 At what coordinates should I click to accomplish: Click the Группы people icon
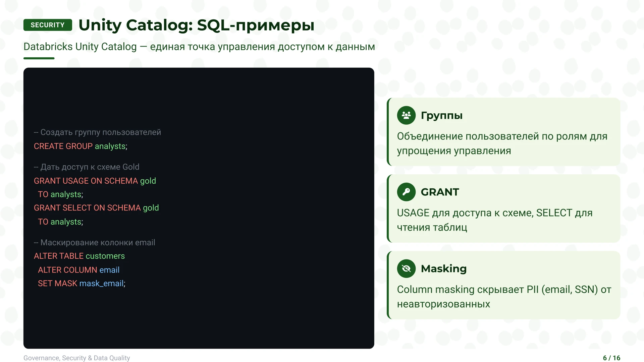click(406, 115)
